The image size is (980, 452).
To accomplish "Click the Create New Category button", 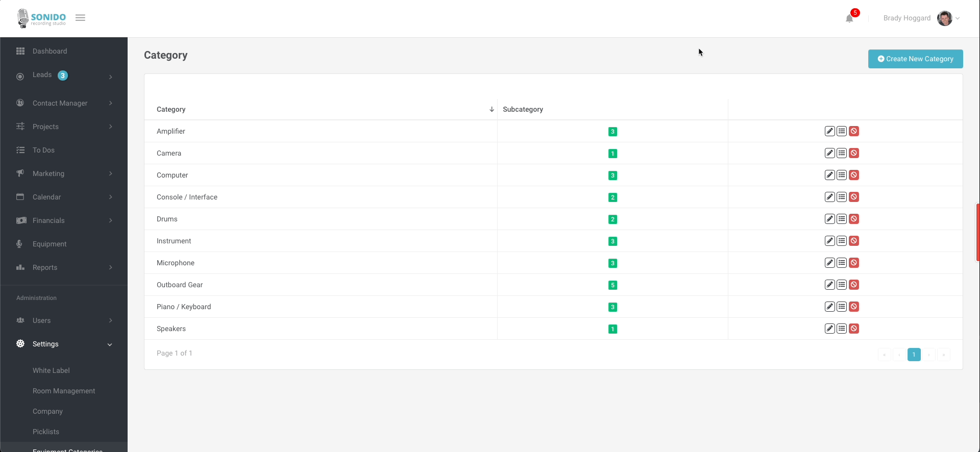I will coord(915,59).
